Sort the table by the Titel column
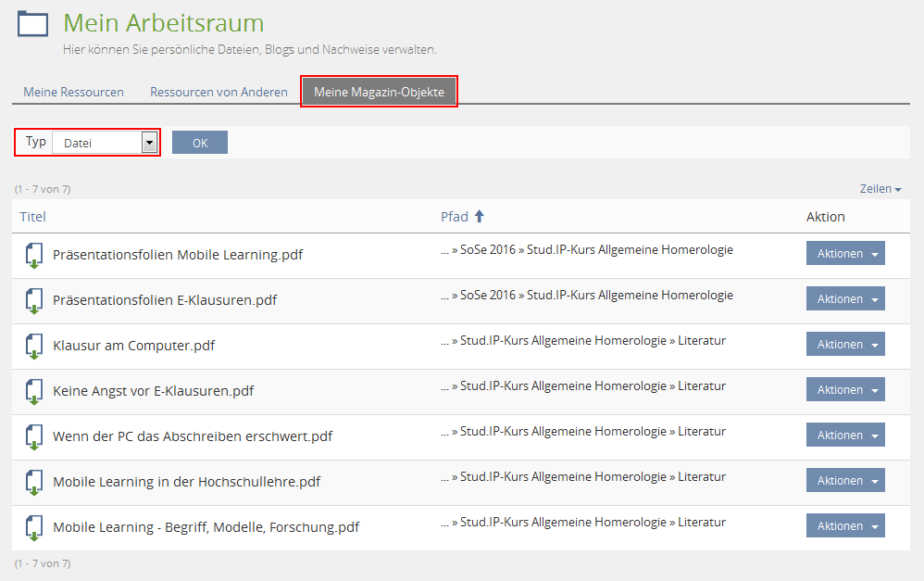 [x=32, y=217]
